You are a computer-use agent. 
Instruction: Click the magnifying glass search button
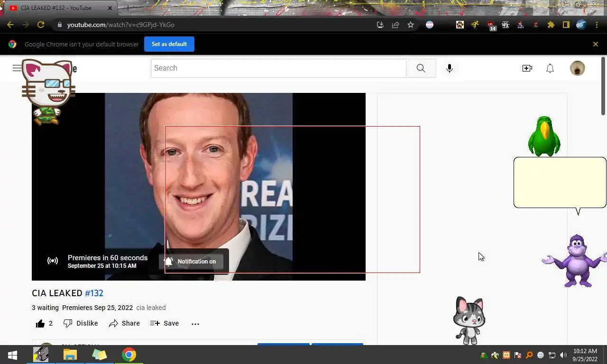click(x=421, y=68)
